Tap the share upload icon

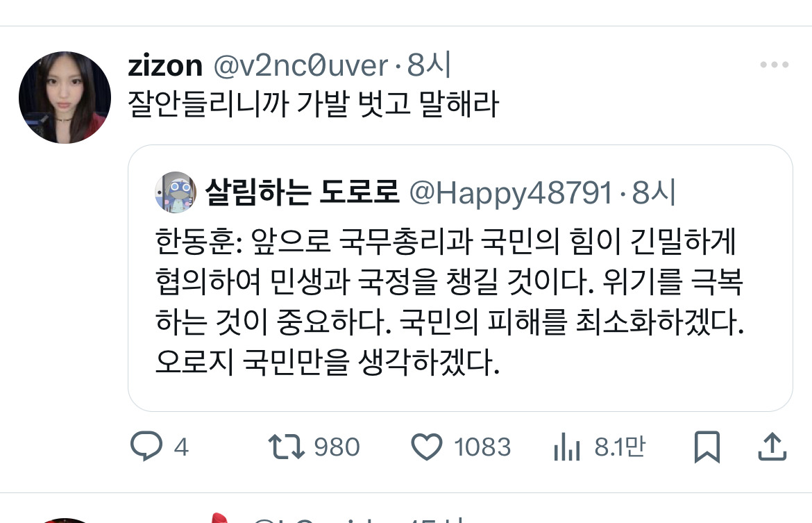click(772, 447)
